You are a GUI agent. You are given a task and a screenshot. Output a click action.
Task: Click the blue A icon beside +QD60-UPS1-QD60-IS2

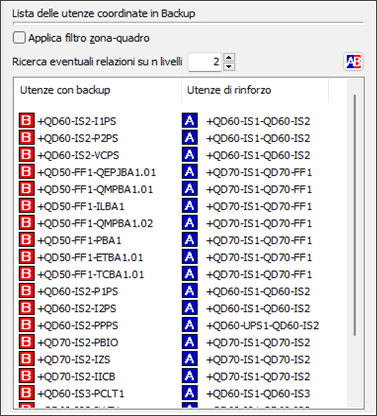point(190,325)
